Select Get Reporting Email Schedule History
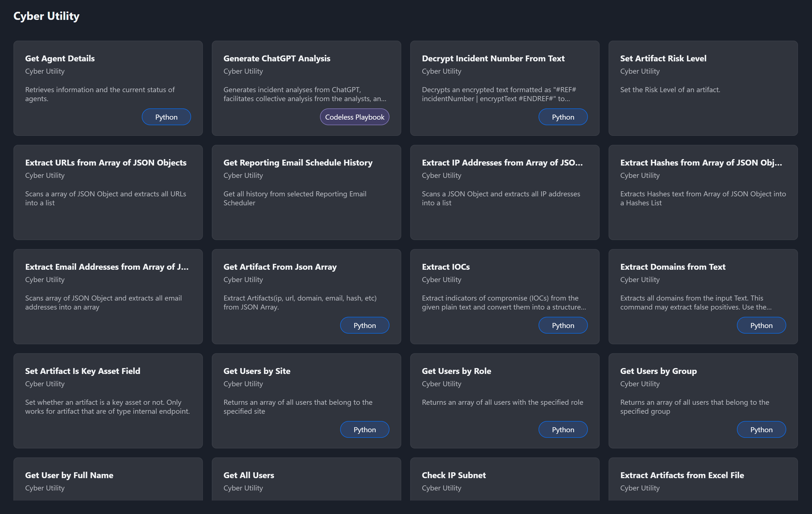This screenshot has width=812, height=514. pos(298,162)
